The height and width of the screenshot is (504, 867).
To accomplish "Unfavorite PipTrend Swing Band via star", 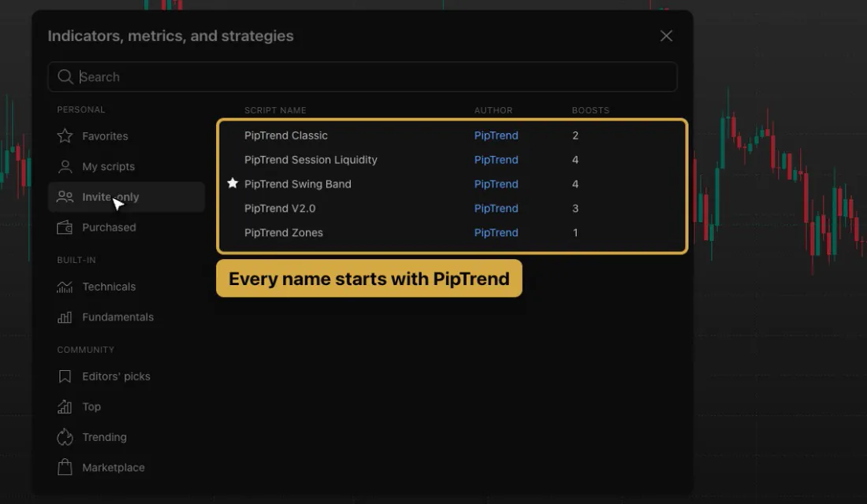I will click(233, 183).
